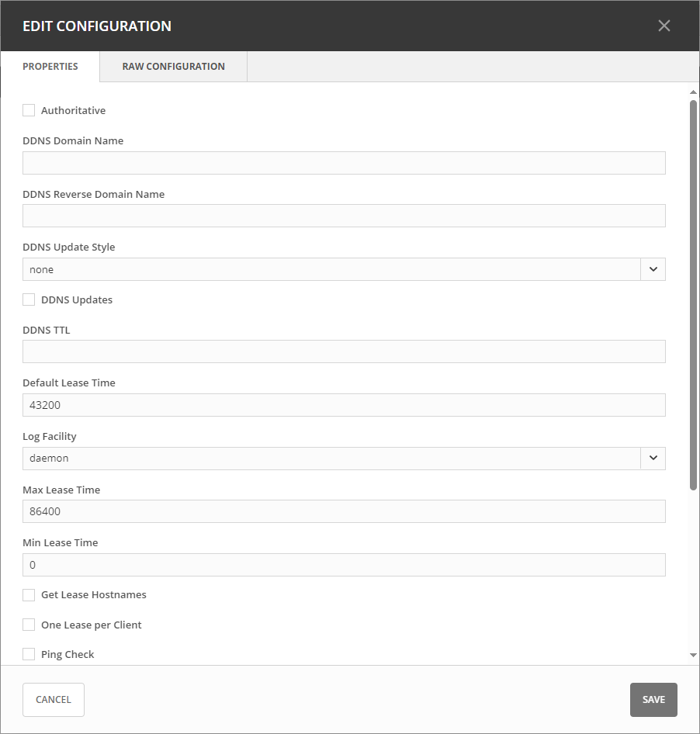
Task: Check the Get Lease Hostnames option
Action: (x=29, y=595)
